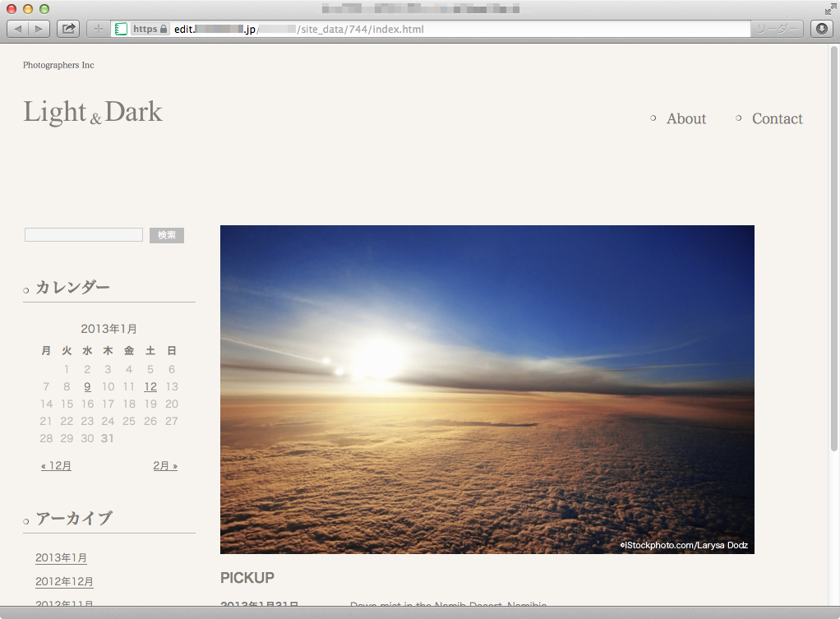Click the アーカイブ section heading
The image size is (840, 619).
click(x=74, y=518)
